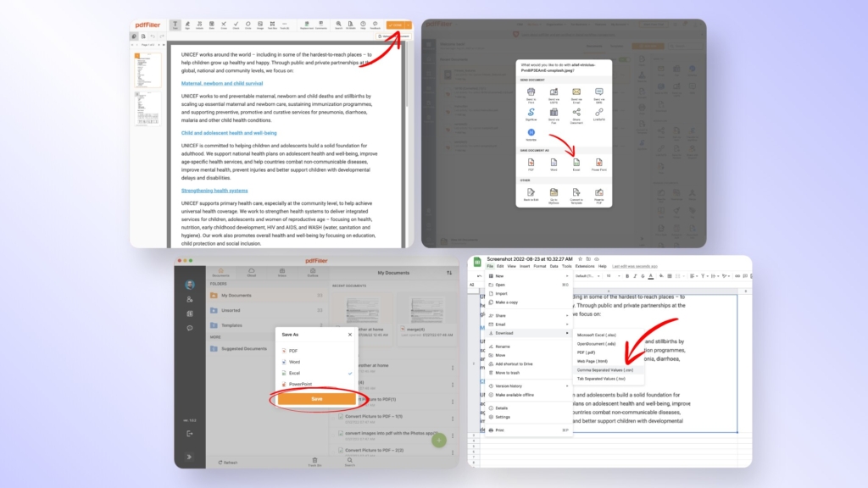The height and width of the screenshot is (488, 868).
Task: Select PowerPoint in Save As popup
Action: pyautogui.click(x=316, y=384)
